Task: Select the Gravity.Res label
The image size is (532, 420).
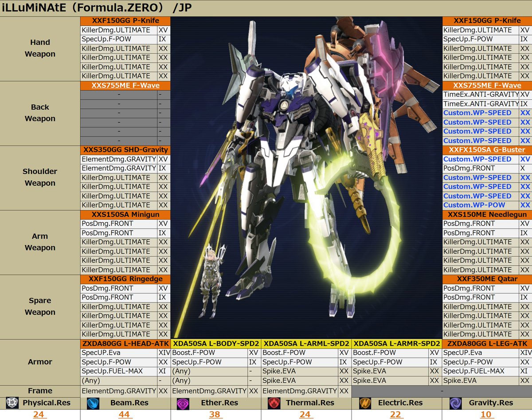Action: pyautogui.click(x=491, y=403)
